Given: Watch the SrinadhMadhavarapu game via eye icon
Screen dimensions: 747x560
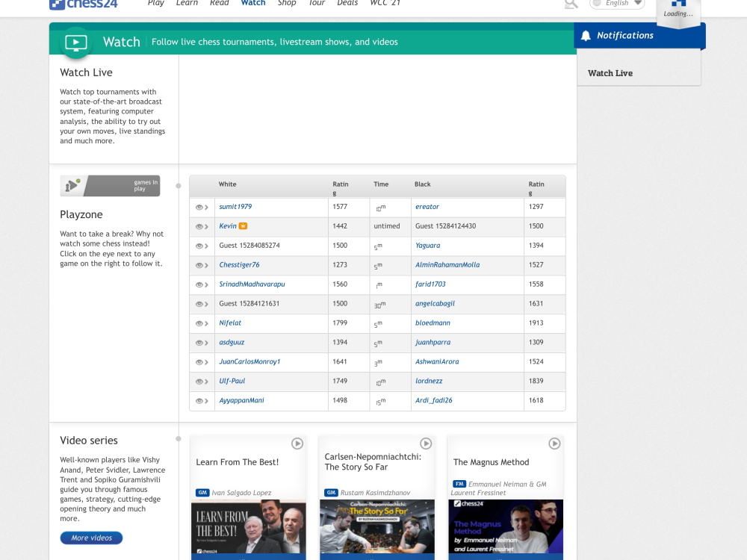Looking at the screenshot, I should click(202, 284).
